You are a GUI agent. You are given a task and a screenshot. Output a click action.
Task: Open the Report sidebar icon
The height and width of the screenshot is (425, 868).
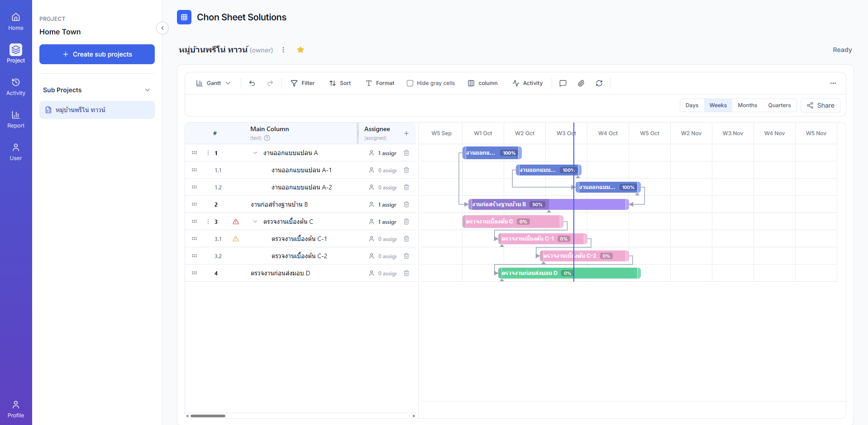click(16, 119)
